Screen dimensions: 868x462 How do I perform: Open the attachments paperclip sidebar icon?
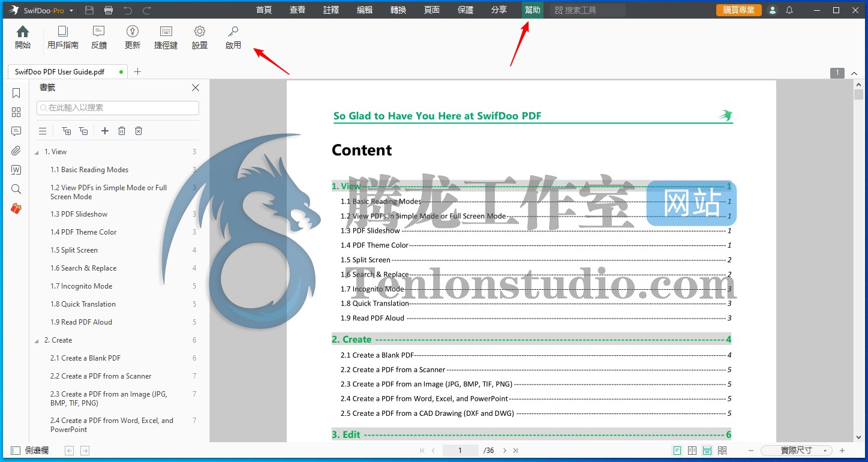pos(16,151)
